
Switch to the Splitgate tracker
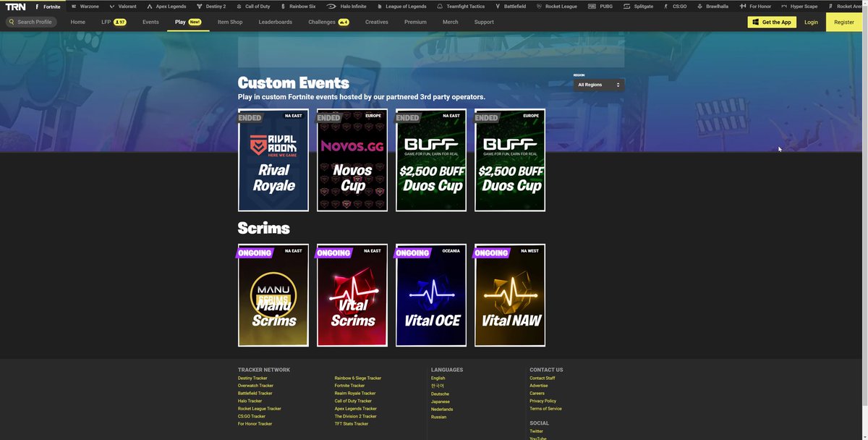(x=638, y=6)
